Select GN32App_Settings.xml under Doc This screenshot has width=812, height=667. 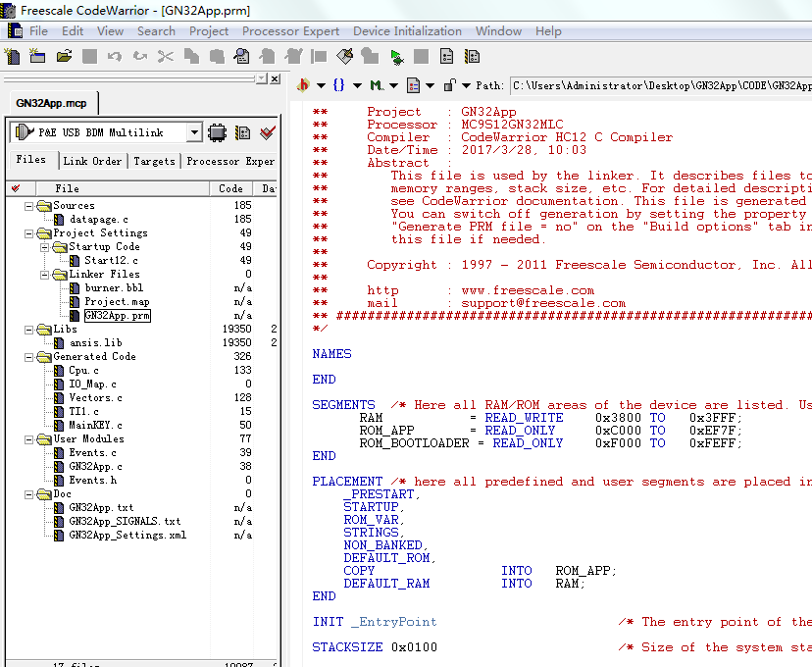pyautogui.click(x=127, y=535)
